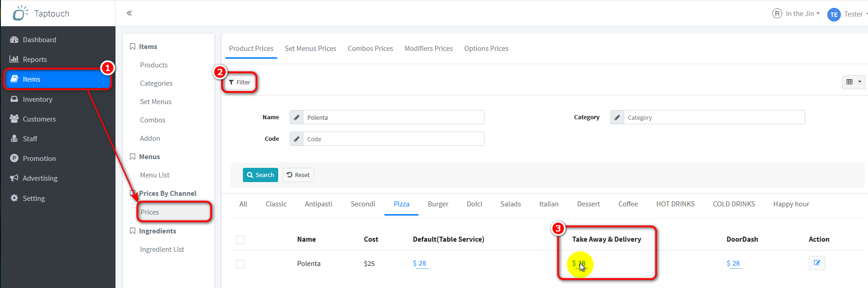Screen dimensions: 868x288
Task: Switch to Modifiers Prices tab
Action: [x=429, y=49]
